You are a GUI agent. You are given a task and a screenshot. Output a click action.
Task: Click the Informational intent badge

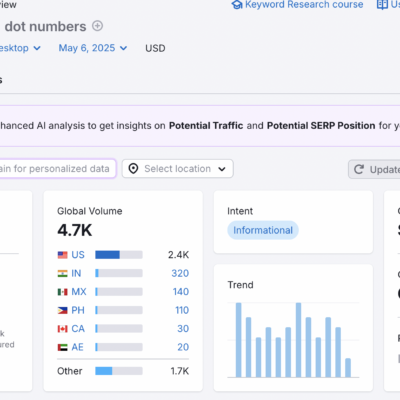[x=263, y=230]
